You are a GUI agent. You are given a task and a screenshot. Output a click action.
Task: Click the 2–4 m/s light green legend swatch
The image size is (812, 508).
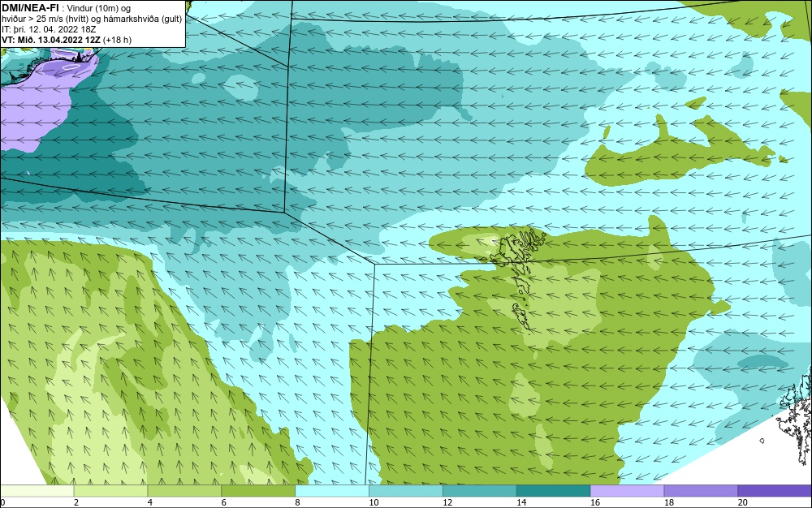click(x=110, y=491)
